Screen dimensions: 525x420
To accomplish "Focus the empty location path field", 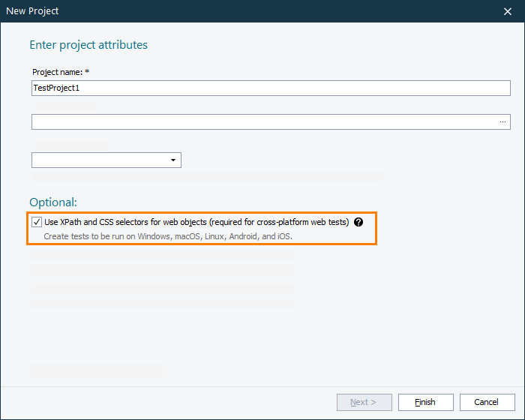I will 262,121.
